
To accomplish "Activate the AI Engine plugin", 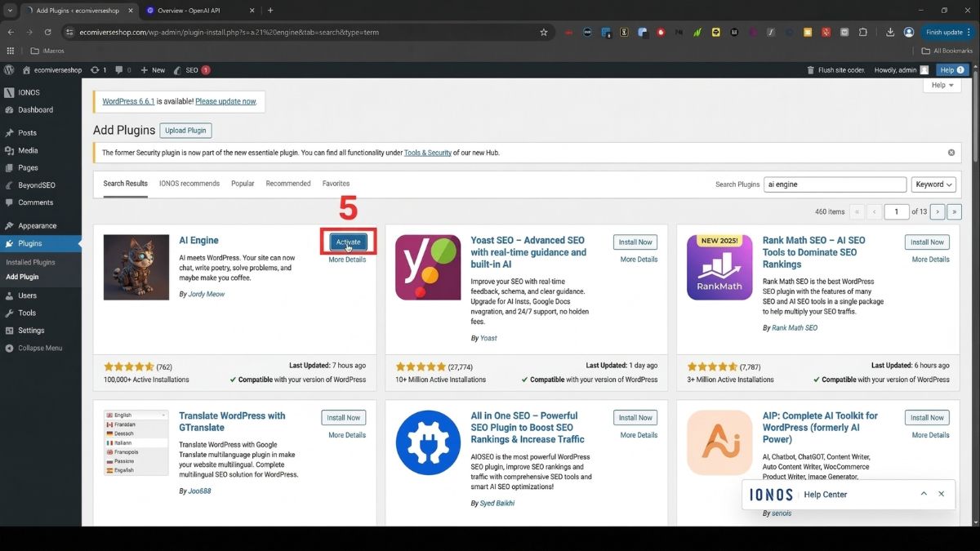I will 348,242.
